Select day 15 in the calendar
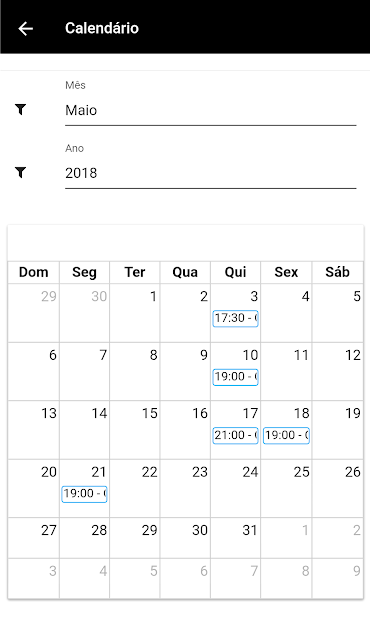Image resolution: width=370 pixels, height=640 pixels. (x=135, y=430)
